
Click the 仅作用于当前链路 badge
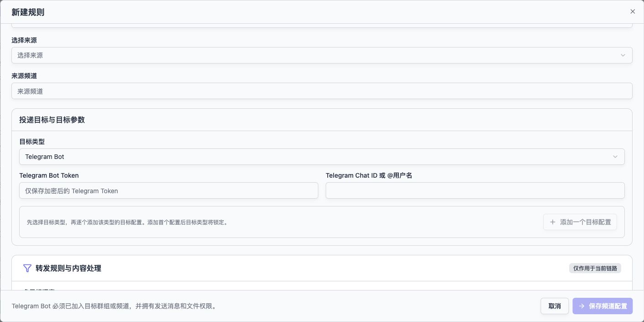[595, 268]
